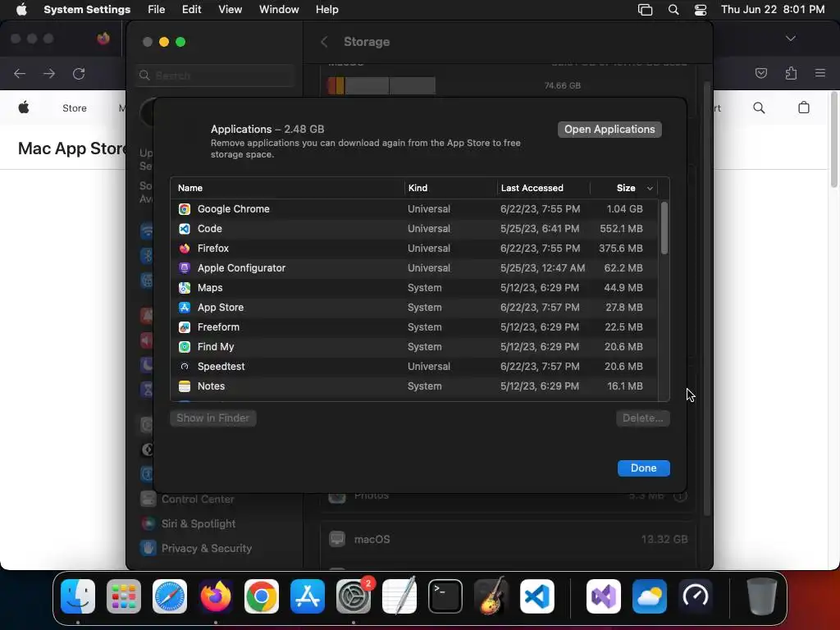Open the View menu

(x=231, y=10)
